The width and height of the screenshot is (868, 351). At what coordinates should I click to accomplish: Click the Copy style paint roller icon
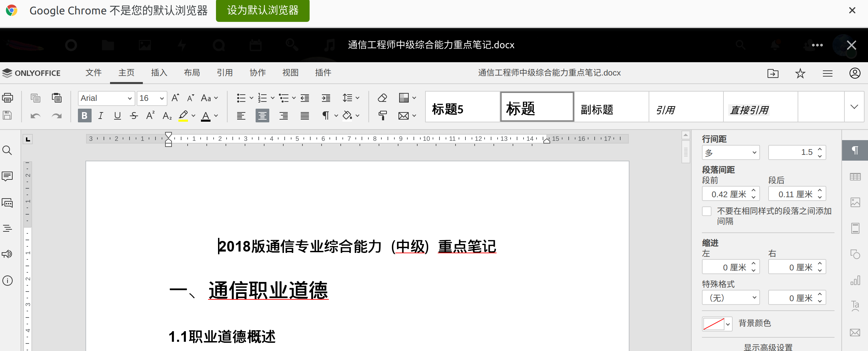point(382,116)
